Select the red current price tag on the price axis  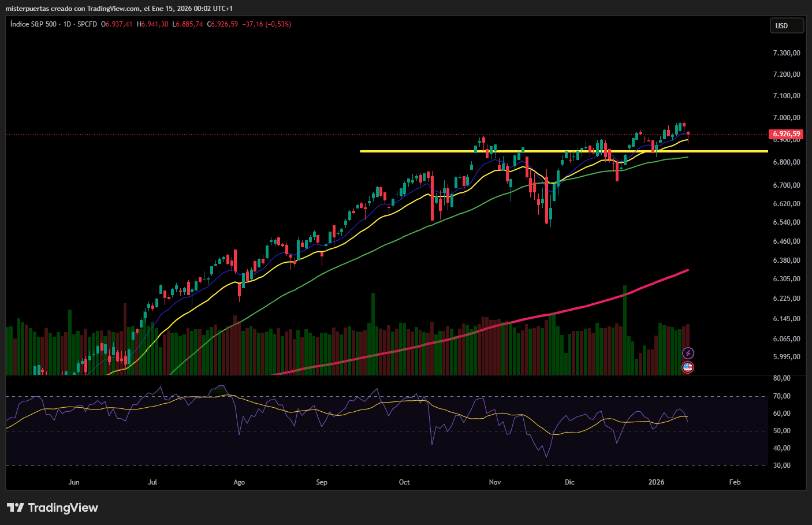pyautogui.click(x=787, y=134)
